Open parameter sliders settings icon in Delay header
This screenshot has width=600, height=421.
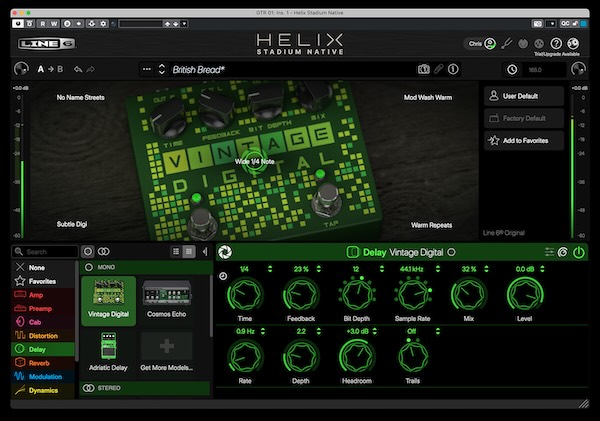(x=549, y=252)
